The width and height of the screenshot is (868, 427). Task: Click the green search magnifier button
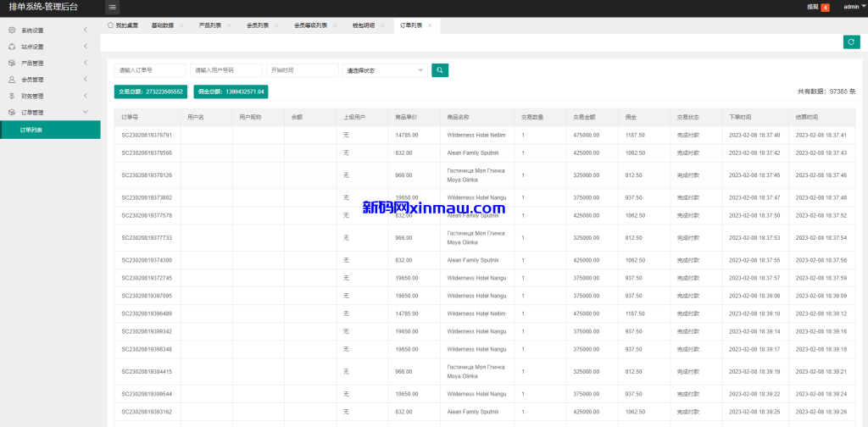(440, 70)
